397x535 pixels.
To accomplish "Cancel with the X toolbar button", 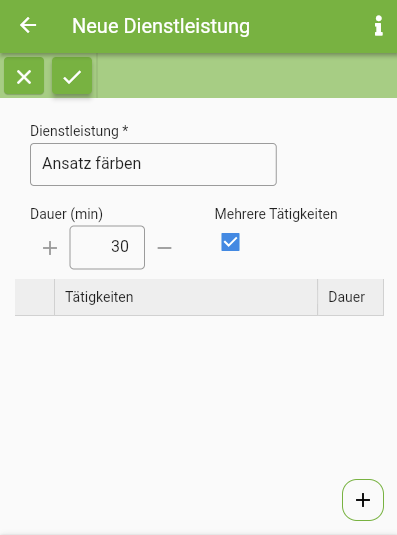I will coord(24,76).
